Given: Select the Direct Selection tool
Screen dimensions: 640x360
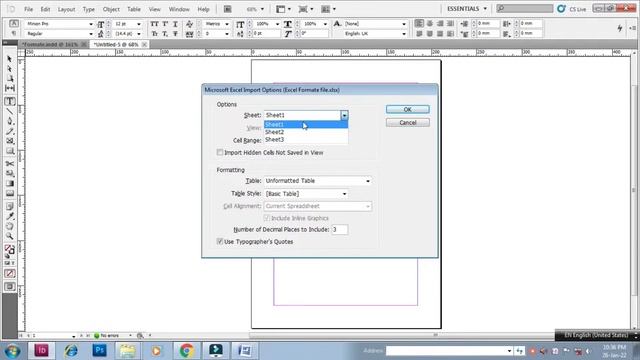Looking at the screenshot, I should [x=10, y=69].
